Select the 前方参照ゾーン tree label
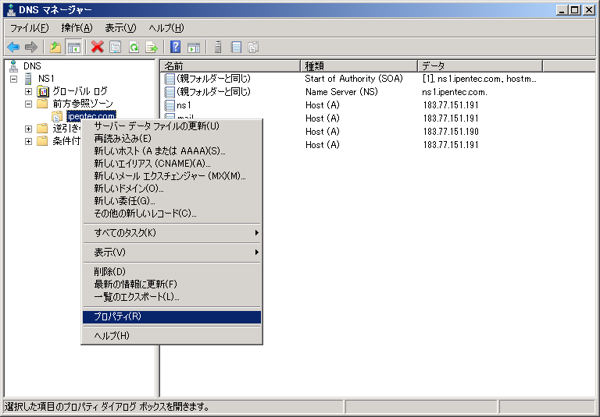This screenshot has width=600, height=417. click(83, 104)
